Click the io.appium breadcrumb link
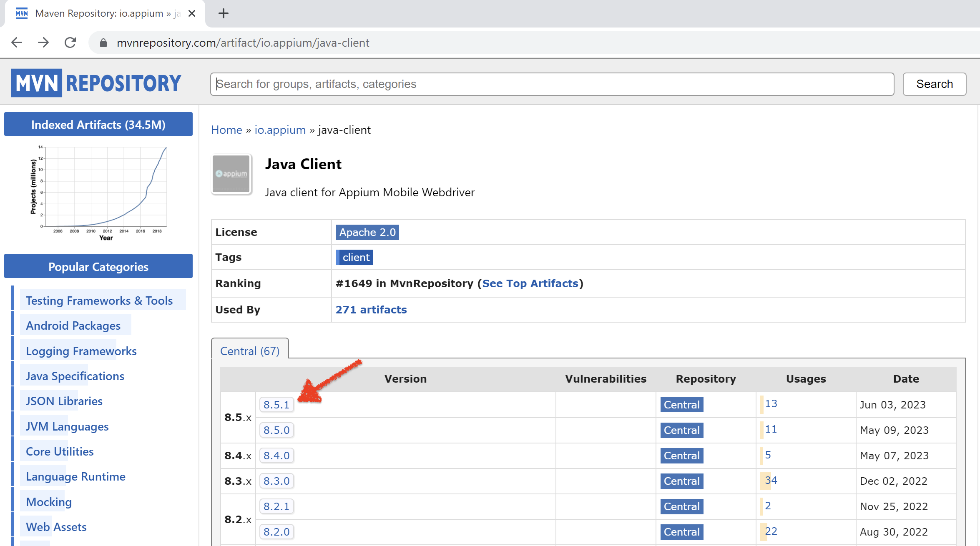This screenshot has width=980, height=546. point(280,130)
